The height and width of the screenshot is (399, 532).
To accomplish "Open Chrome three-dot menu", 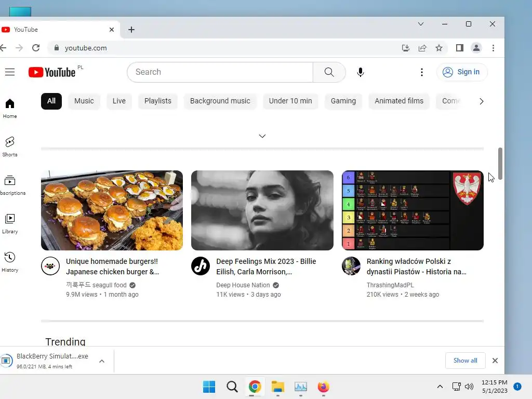I will pyautogui.click(x=494, y=48).
